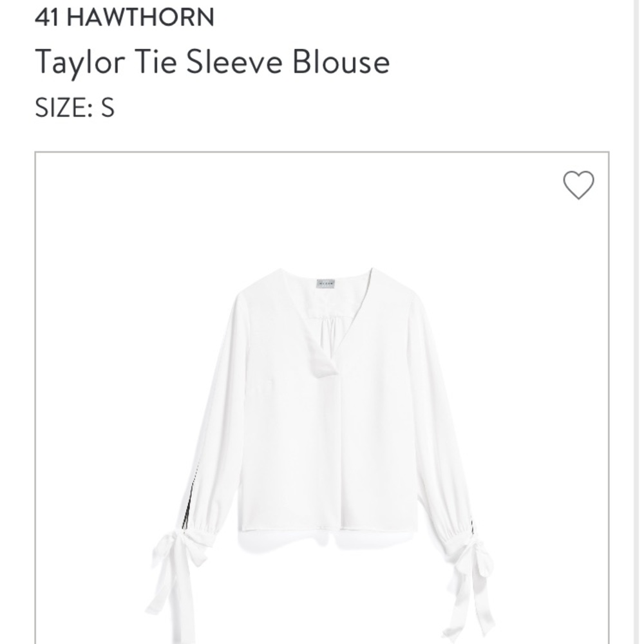
Task: Select the Taylor Tie Sleeve Blouse title
Action: tap(212, 62)
